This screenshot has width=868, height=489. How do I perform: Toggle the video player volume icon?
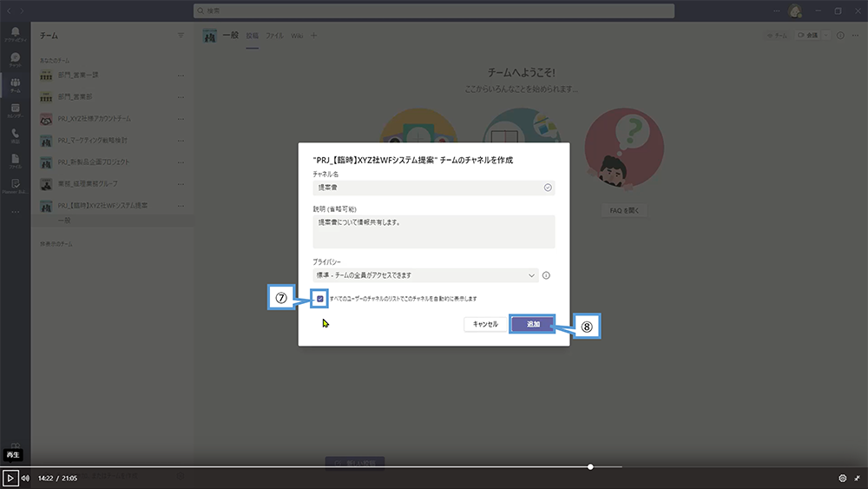click(25, 478)
